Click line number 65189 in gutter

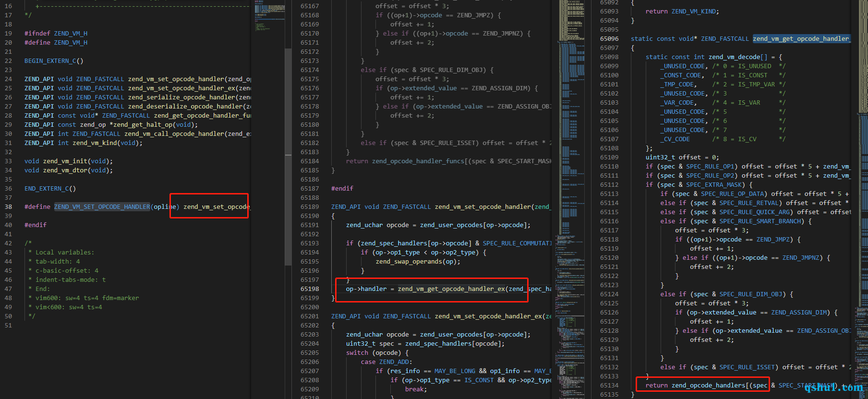point(310,207)
